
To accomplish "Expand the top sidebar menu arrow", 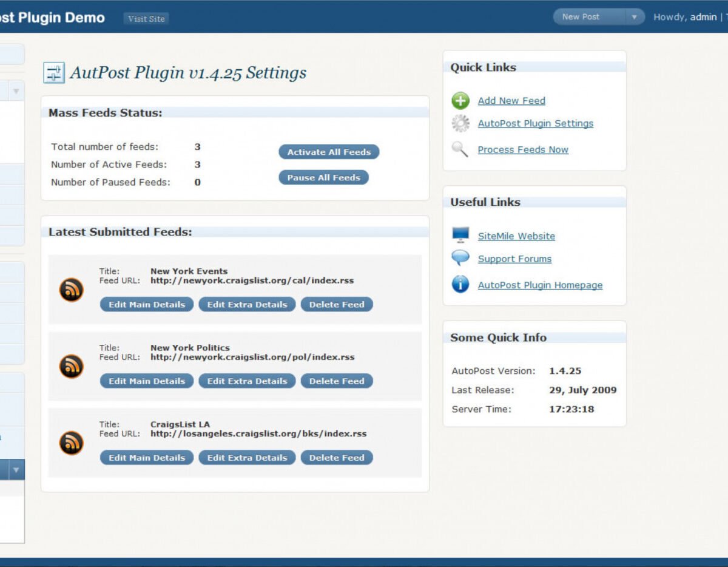I will coord(16,92).
